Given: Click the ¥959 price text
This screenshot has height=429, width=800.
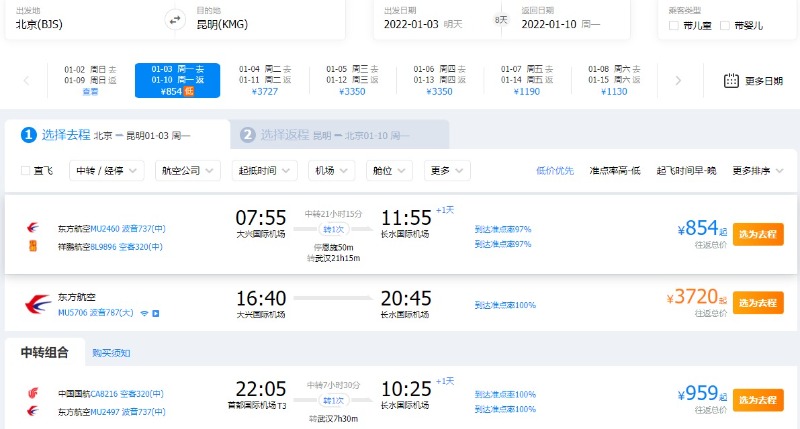Looking at the screenshot, I should click(702, 393).
